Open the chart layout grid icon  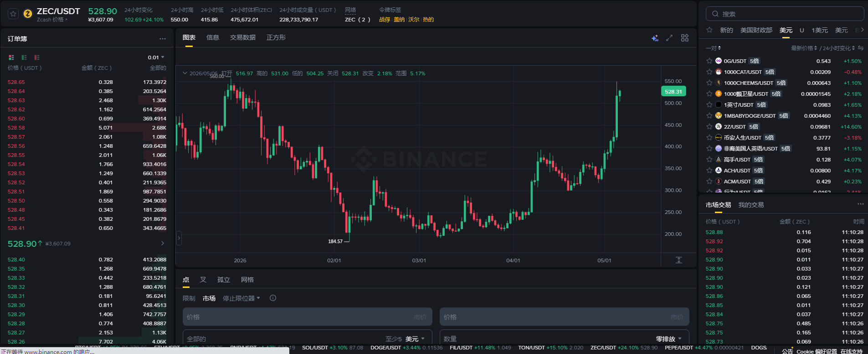(685, 38)
